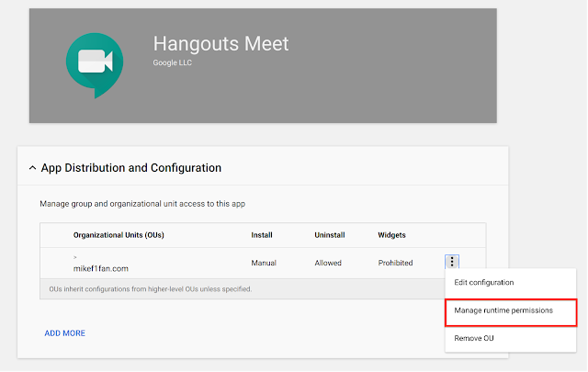
Task: Click the Manual install value
Action: click(264, 263)
